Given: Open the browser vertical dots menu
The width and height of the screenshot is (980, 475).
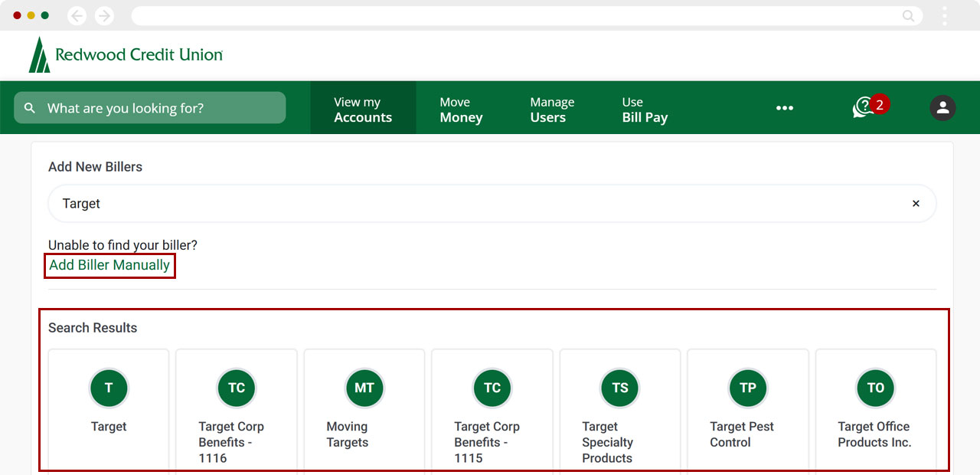Looking at the screenshot, I should click(x=945, y=16).
